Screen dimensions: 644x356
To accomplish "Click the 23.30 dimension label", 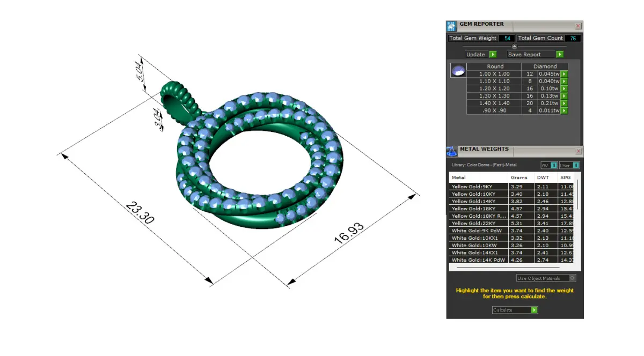I will [x=140, y=212].
